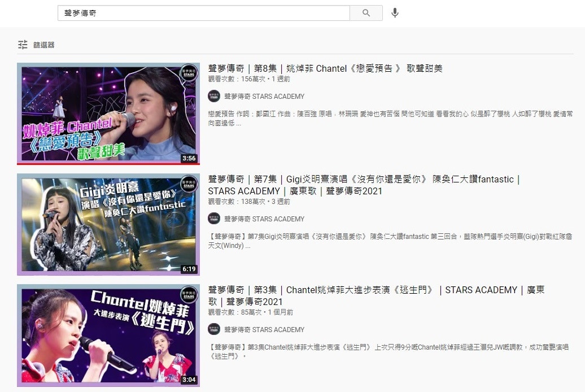
Task: Click the 3:56 duration badge on first thumbnail
Action: [x=189, y=158]
